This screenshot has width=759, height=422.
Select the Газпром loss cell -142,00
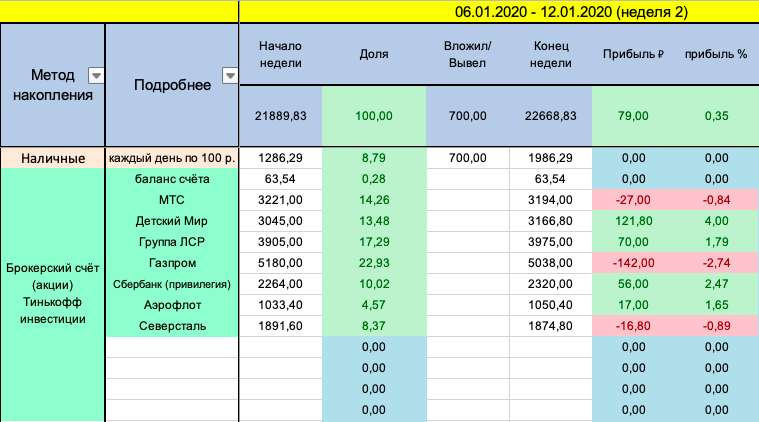632,263
